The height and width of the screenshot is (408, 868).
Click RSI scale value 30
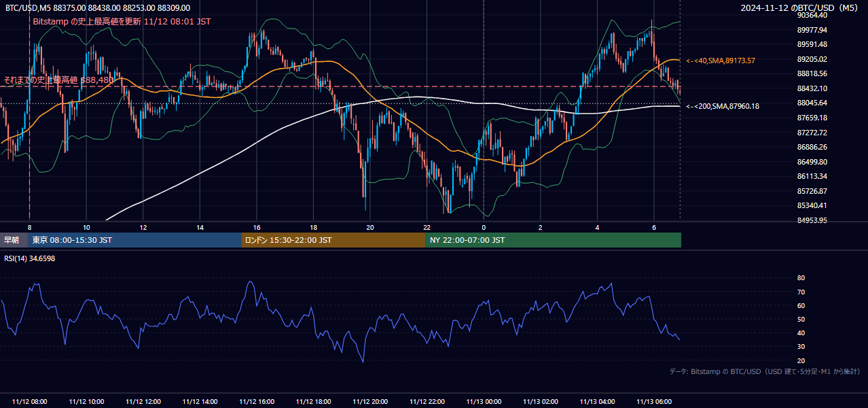tap(801, 347)
